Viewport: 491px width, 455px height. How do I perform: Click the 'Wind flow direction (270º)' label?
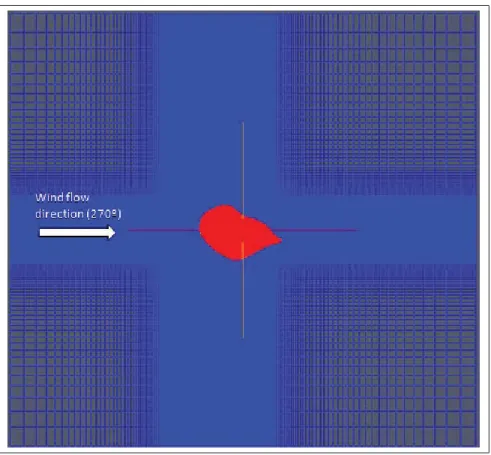[x=79, y=206]
